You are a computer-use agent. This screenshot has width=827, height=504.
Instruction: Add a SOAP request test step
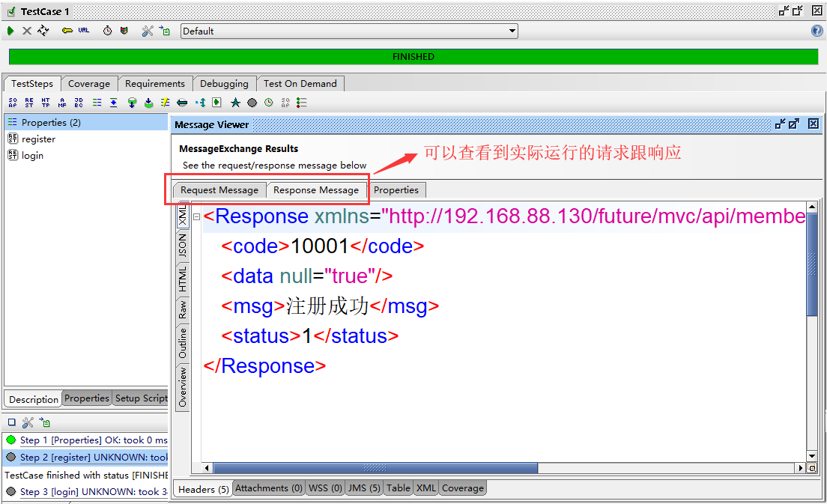coord(13,103)
